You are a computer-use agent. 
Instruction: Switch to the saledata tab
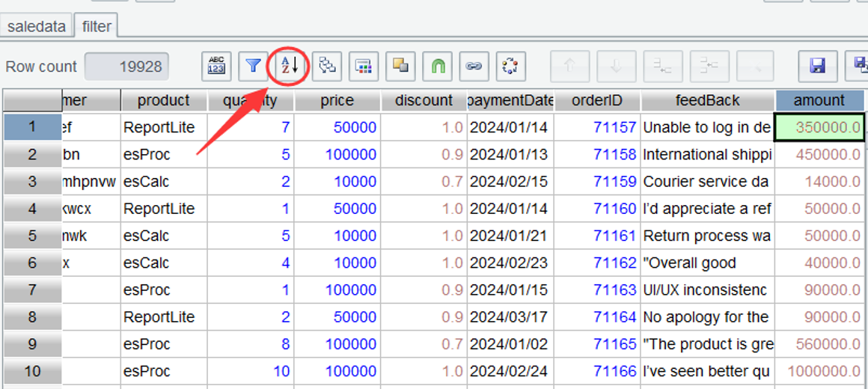tap(37, 26)
